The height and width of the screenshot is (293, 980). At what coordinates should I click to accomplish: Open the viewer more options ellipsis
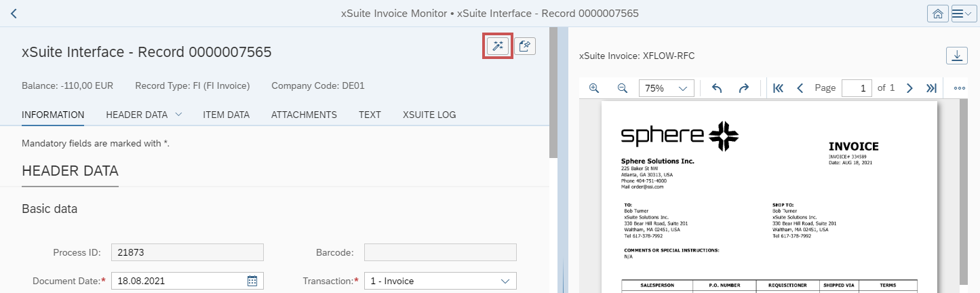click(959, 88)
